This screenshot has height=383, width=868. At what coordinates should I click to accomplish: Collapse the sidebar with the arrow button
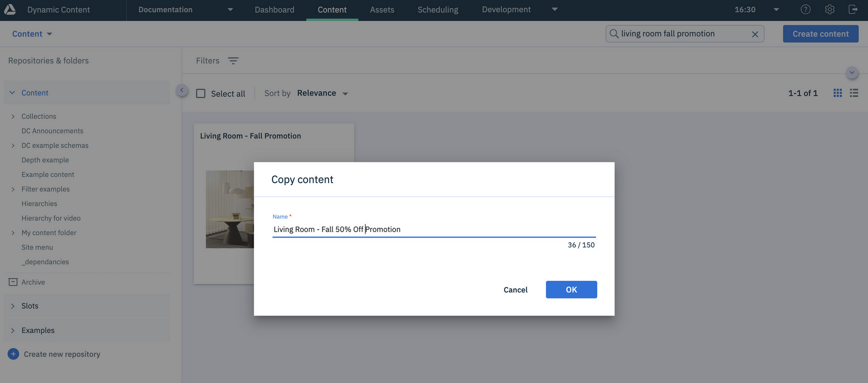point(182,90)
